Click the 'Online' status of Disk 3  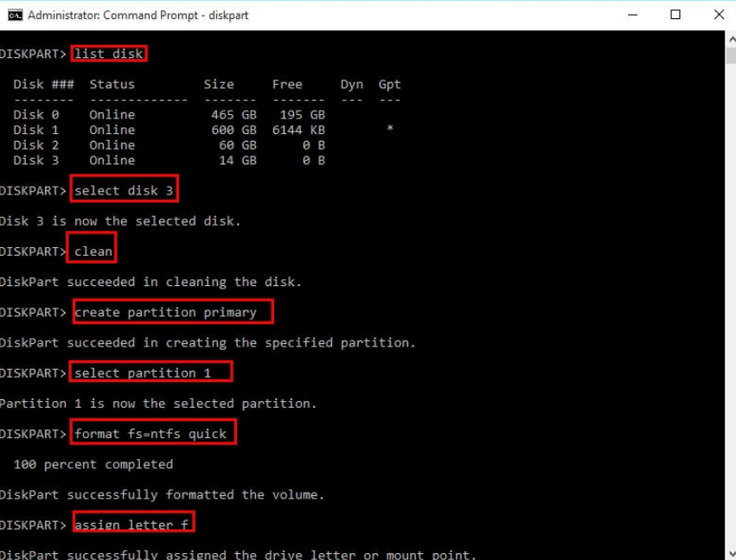pos(112,161)
